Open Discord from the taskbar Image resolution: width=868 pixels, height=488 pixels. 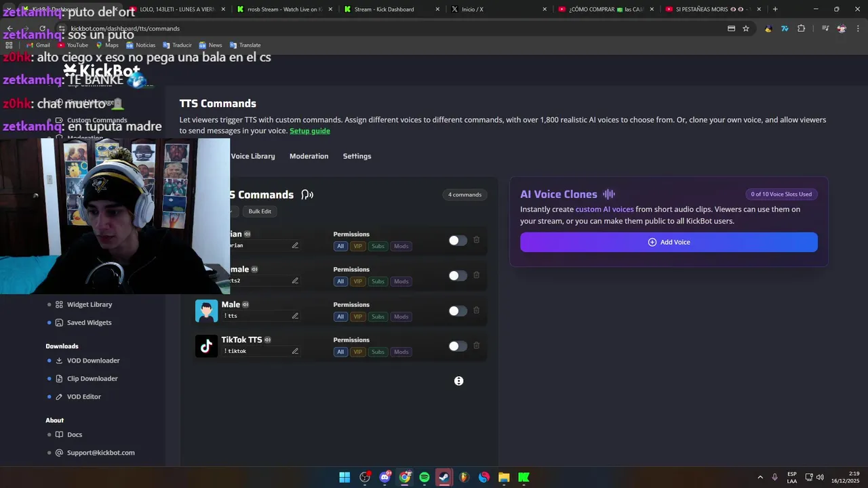385,477
